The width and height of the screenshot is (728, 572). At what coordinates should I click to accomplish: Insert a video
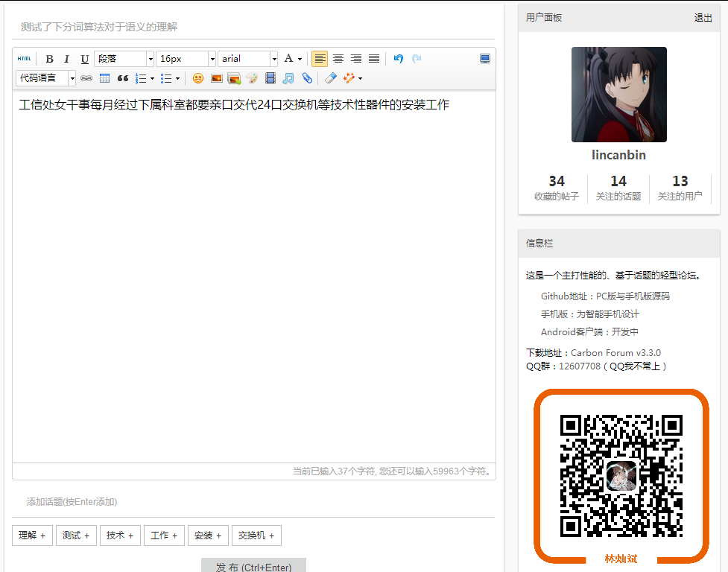(270, 78)
